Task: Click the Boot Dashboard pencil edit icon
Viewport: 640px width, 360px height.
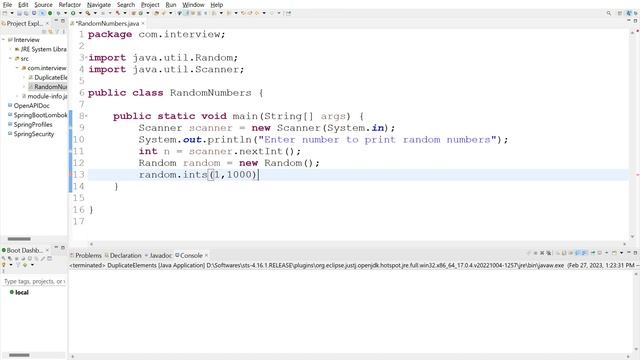Action: pyautogui.click(x=43, y=258)
